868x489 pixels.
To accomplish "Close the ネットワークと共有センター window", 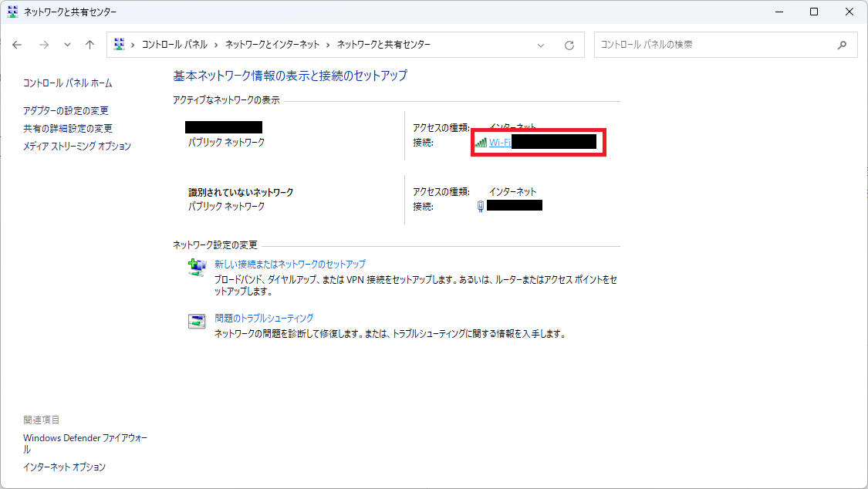I will click(x=849, y=12).
